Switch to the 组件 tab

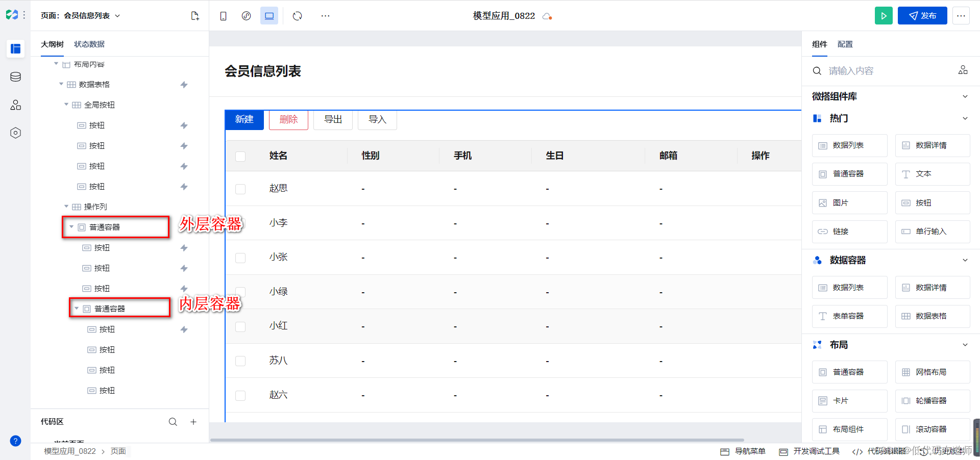click(x=820, y=44)
